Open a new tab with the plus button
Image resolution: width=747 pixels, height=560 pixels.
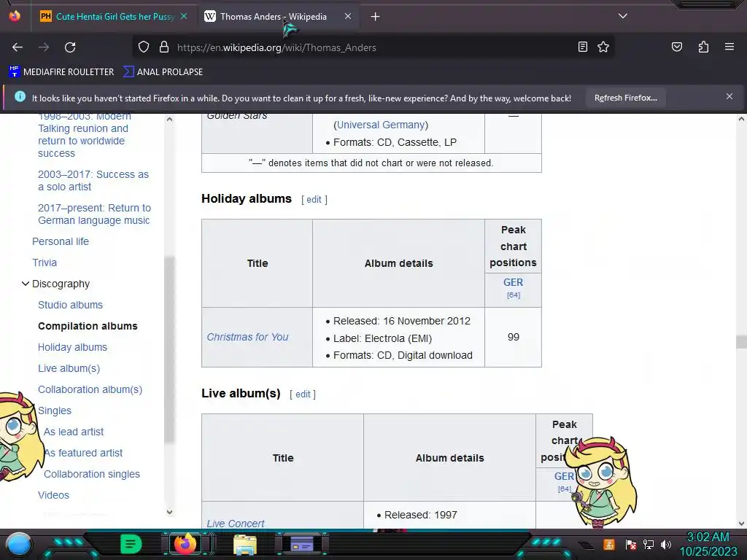[x=375, y=17]
